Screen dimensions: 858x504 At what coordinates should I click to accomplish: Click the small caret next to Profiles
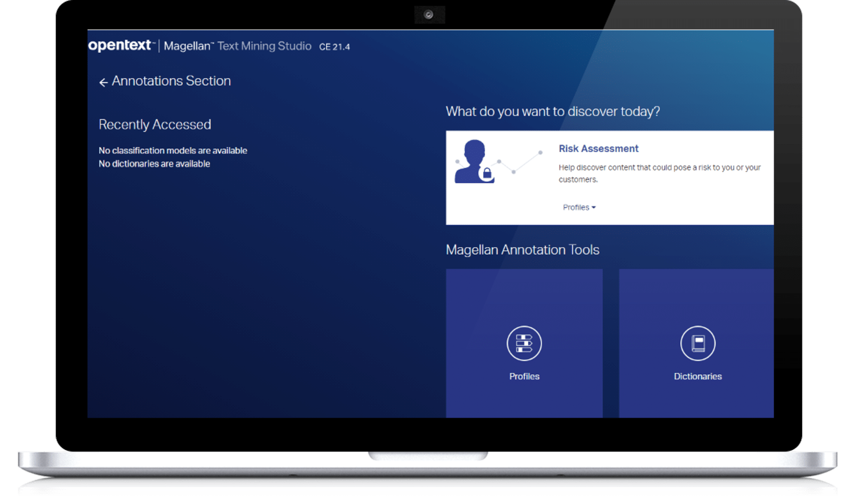594,207
